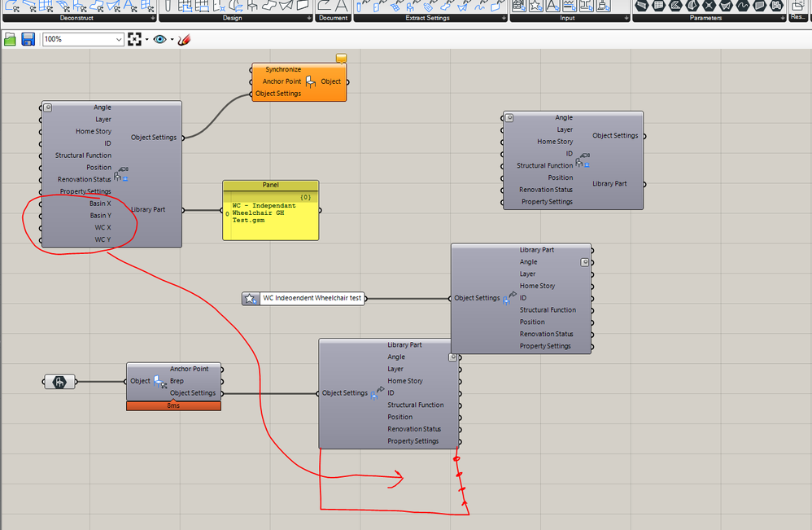Viewport: 812px width, 530px height.
Task: Click the Design panel label
Action: [x=233, y=18]
